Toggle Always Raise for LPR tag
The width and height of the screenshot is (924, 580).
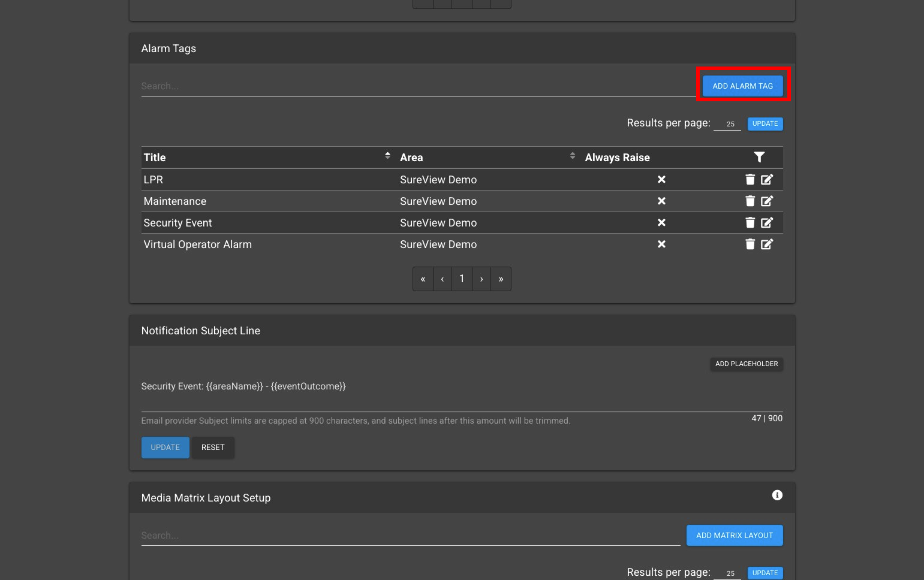661,179
